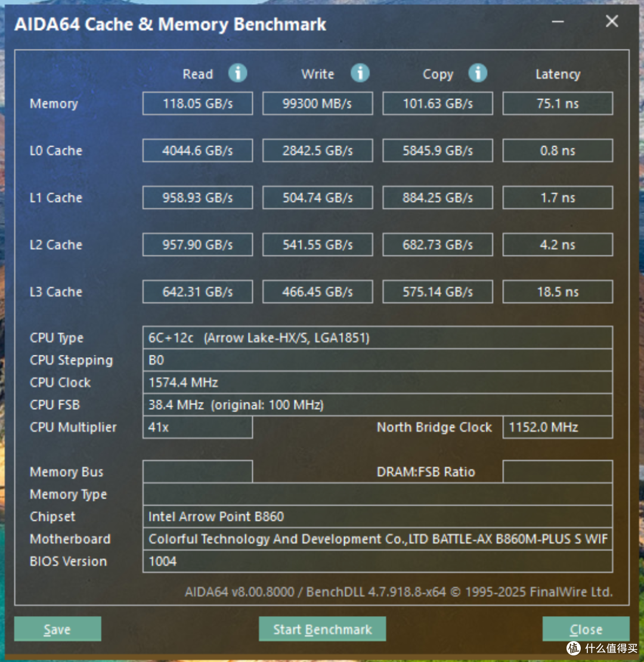The height and width of the screenshot is (662, 644).
Task: Click the Copy column header
Action: 438,75
